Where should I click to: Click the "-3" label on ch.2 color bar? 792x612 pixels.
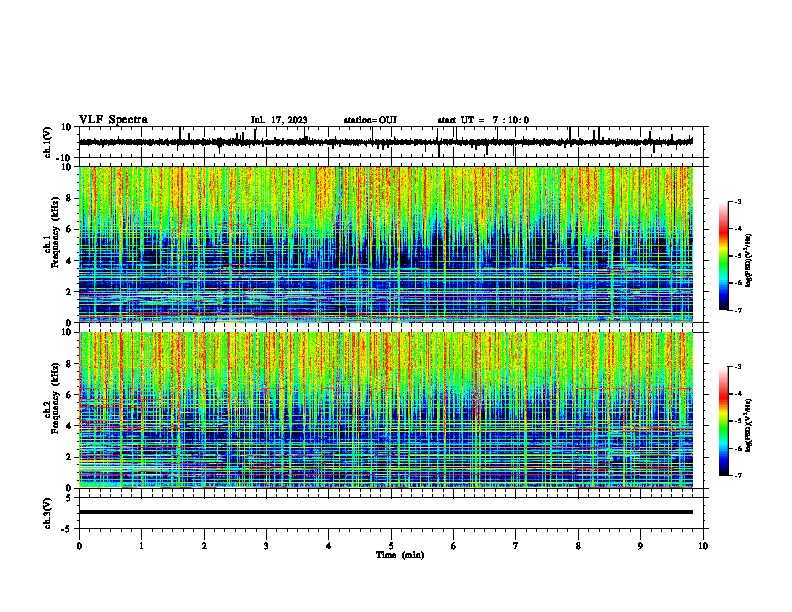(x=738, y=367)
